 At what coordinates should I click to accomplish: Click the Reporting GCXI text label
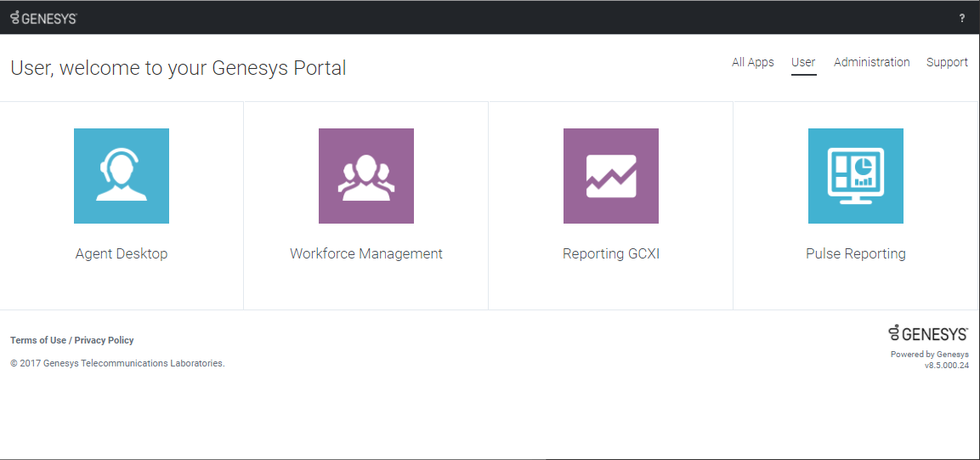611,253
